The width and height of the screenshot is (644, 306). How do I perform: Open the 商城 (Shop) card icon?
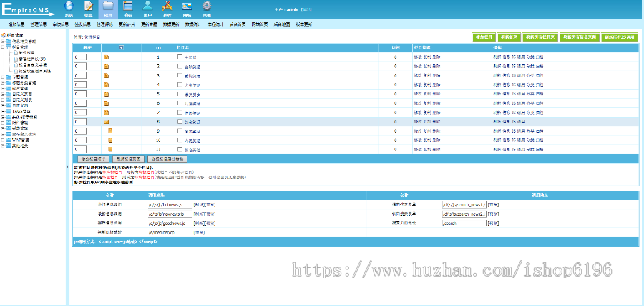point(187,6)
